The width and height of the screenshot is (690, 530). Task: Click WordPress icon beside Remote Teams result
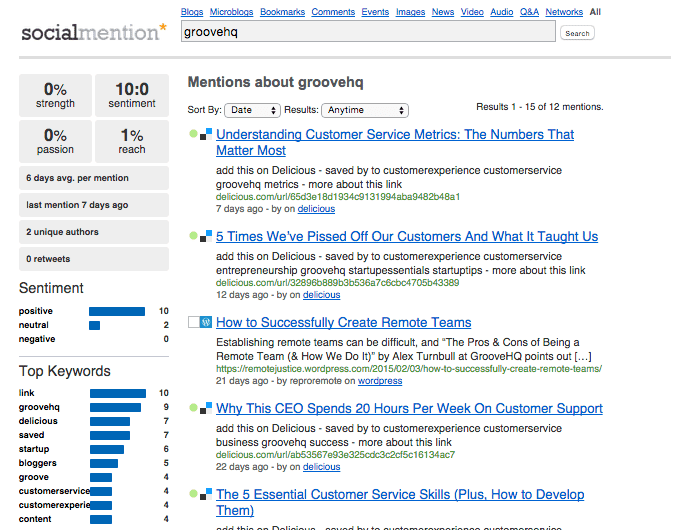206,322
